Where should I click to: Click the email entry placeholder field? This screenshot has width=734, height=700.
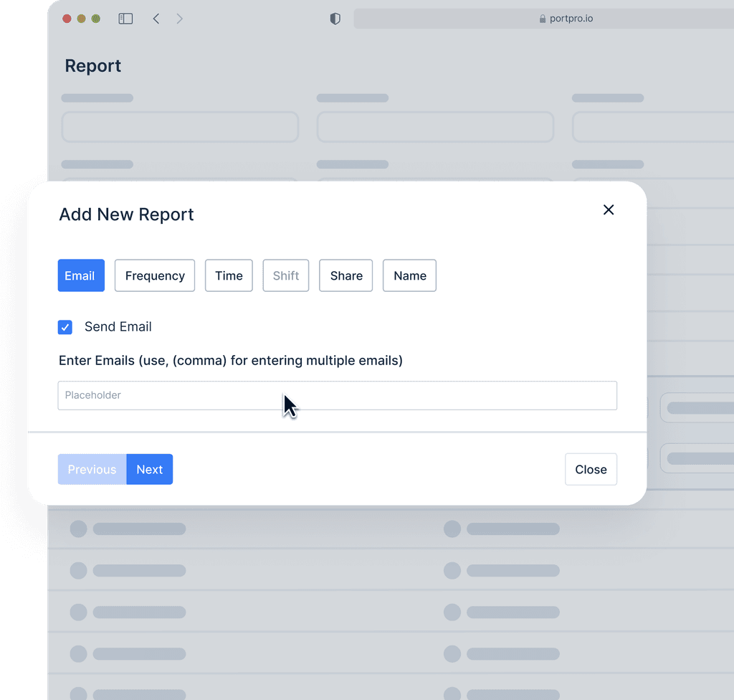tap(337, 395)
